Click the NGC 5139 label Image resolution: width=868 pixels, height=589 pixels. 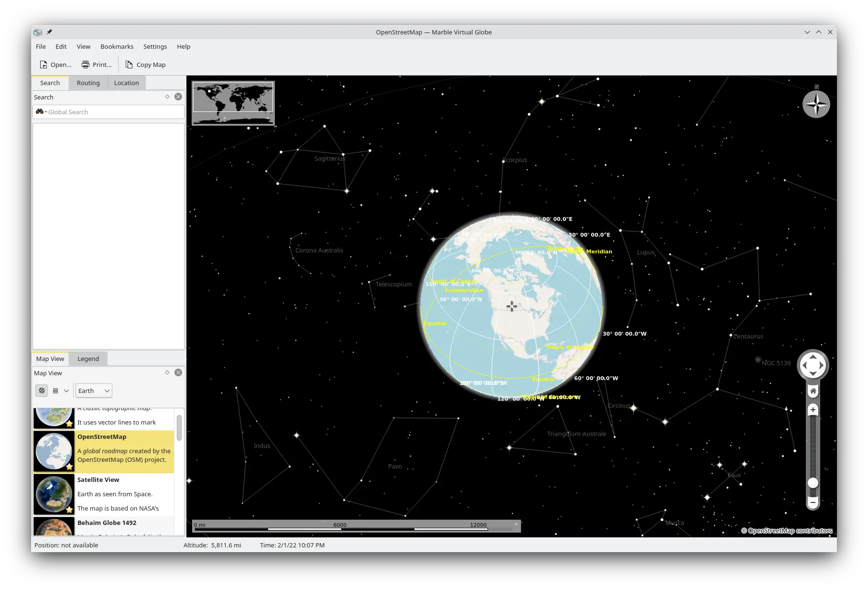776,363
